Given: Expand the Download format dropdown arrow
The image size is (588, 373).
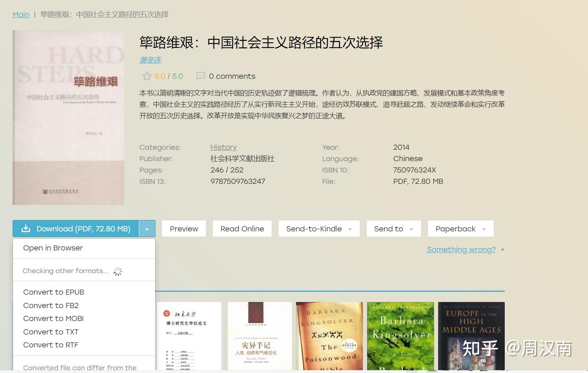Looking at the screenshot, I should (147, 229).
